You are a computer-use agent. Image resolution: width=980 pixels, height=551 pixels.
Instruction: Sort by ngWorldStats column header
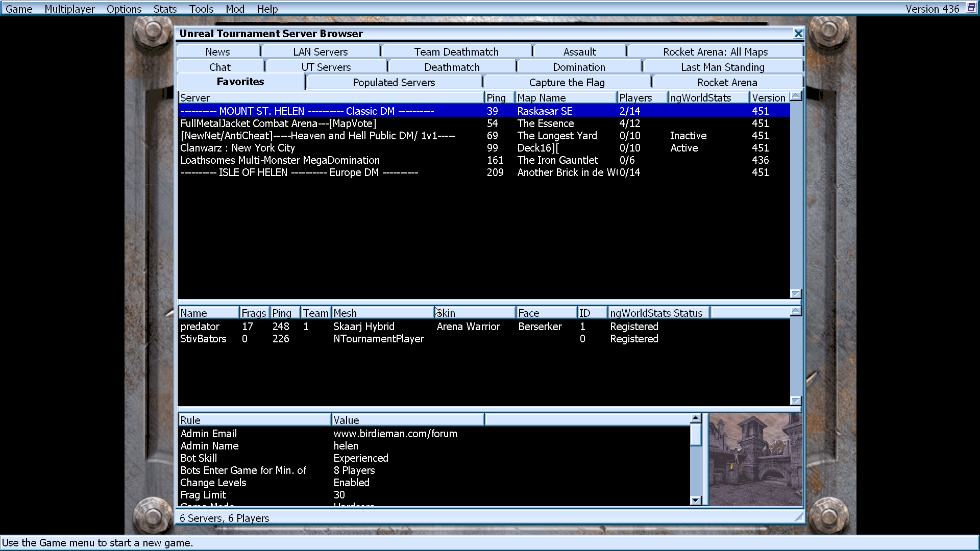708,97
